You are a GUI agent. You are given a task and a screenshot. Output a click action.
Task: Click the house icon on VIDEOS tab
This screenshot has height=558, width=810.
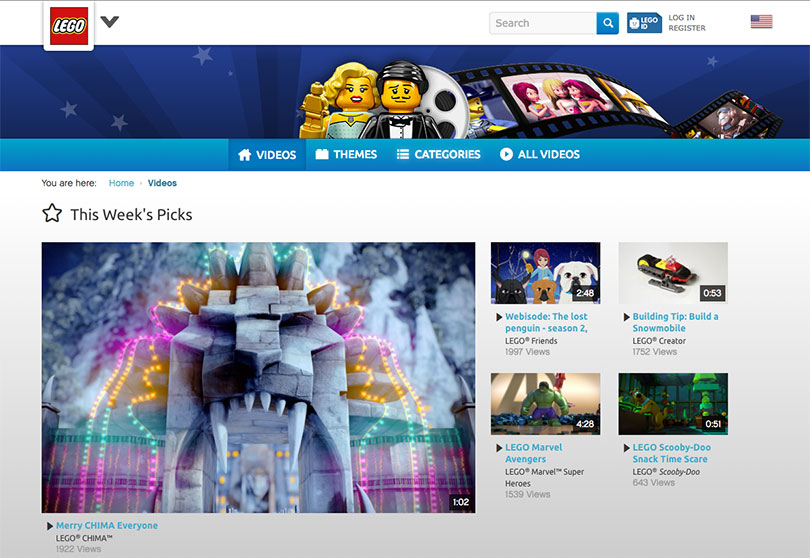244,154
